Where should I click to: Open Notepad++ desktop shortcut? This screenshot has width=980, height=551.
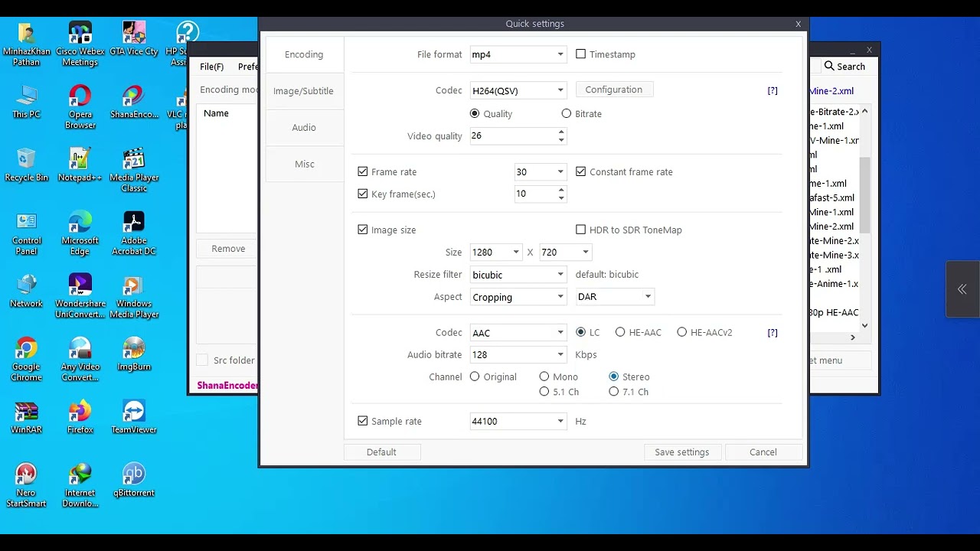coord(80,165)
